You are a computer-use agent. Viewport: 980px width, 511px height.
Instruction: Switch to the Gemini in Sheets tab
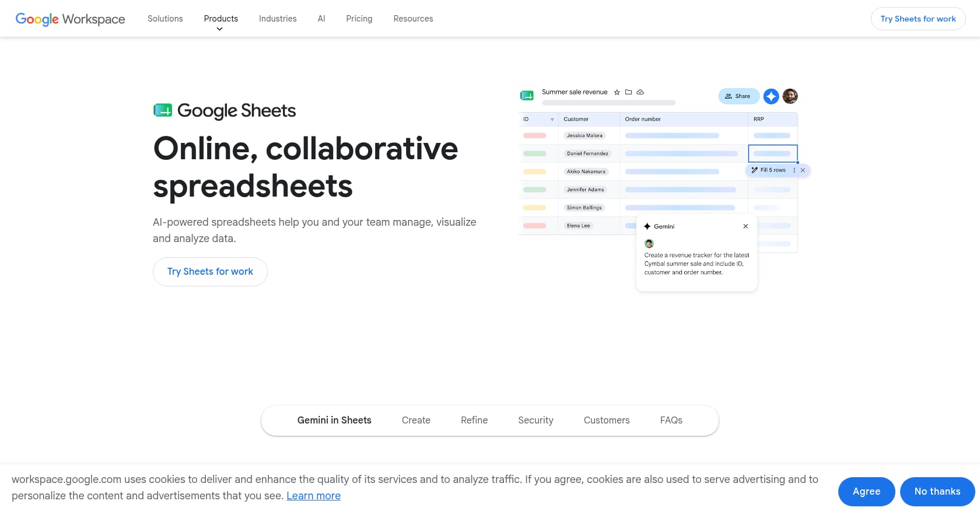tap(334, 420)
